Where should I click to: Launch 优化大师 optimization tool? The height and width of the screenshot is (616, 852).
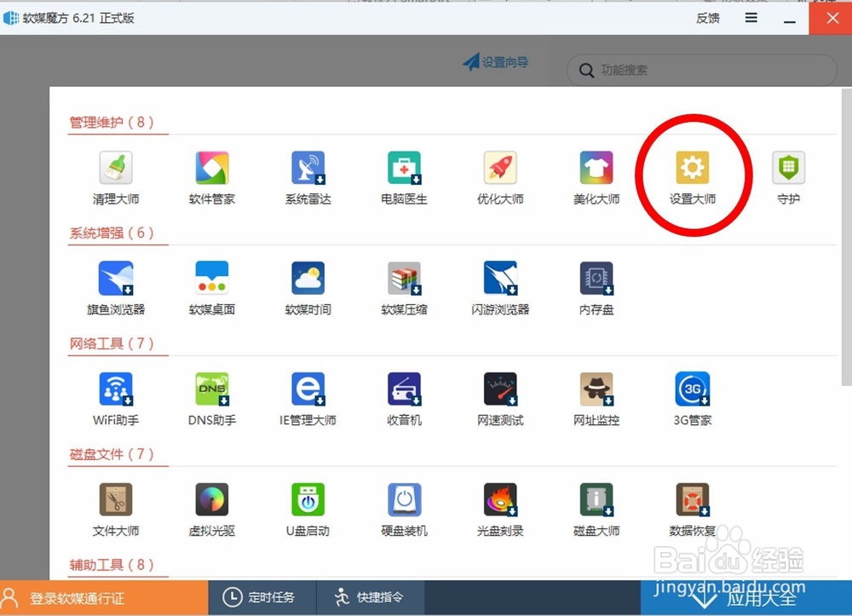click(x=499, y=168)
